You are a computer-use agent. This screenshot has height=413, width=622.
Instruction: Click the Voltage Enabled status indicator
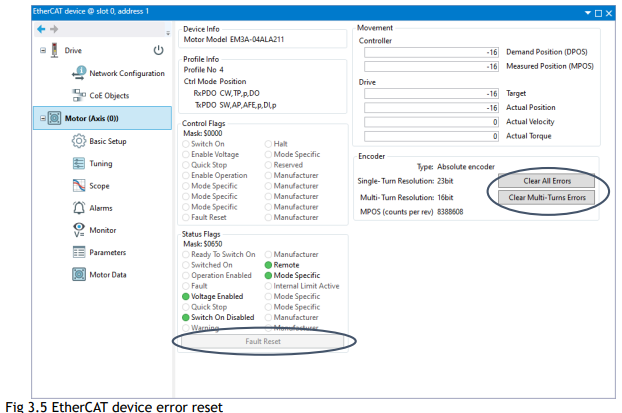pyautogui.click(x=185, y=296)
